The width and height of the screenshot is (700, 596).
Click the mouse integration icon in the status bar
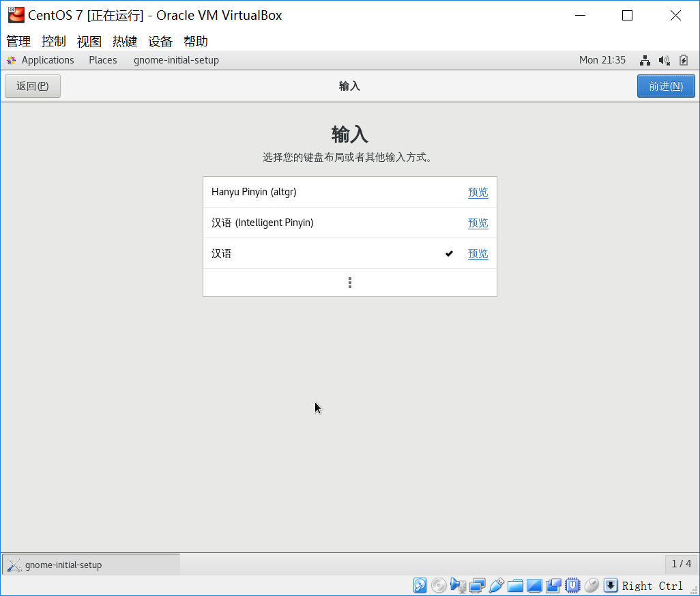(592, 585)
